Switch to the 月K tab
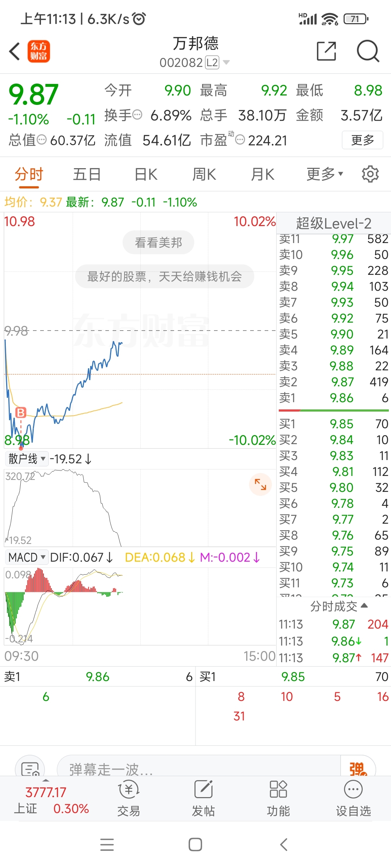Image resolution: width=391 pixels, height=868 pixels. pyautogui.click(x=262, y=174)
